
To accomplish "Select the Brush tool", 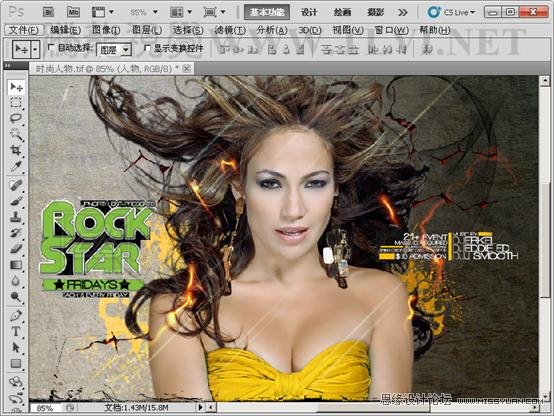I will [16, 201].
